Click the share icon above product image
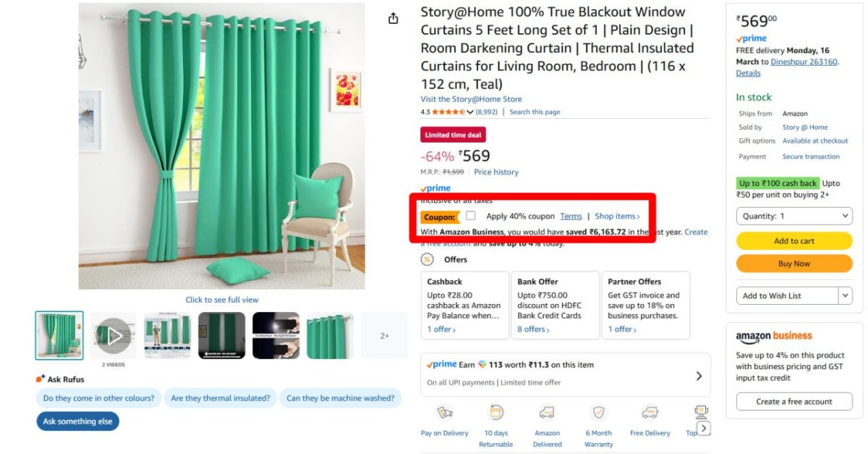This screenshot has width=868, height=454. point(393,19)
